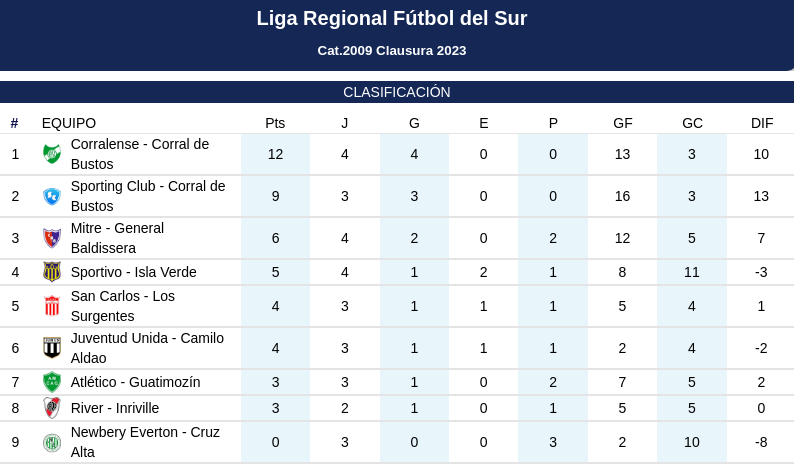Click the Pts column header
794x464 pixels.
tap(275, 123)
